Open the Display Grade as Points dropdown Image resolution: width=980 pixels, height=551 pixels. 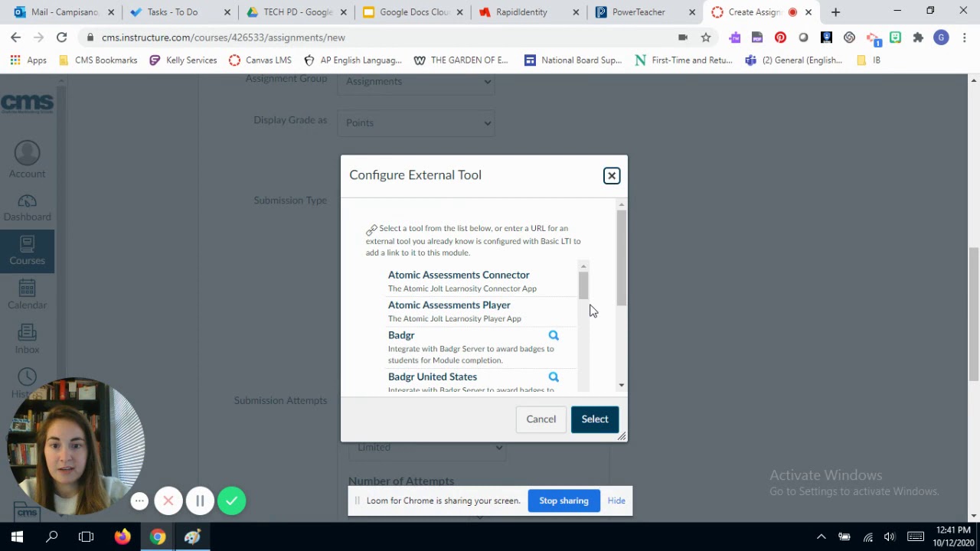point(416,122)
